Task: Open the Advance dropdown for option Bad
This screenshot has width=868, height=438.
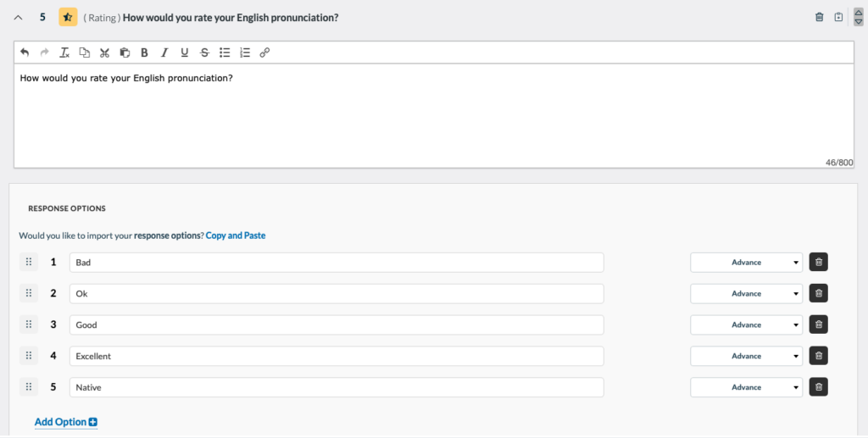Action: (x=746, y=262)
